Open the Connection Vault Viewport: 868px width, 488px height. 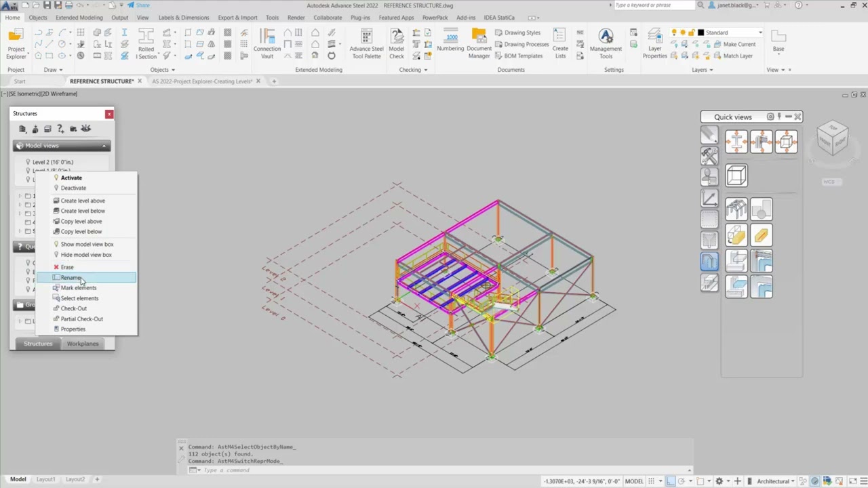[267, 44]
